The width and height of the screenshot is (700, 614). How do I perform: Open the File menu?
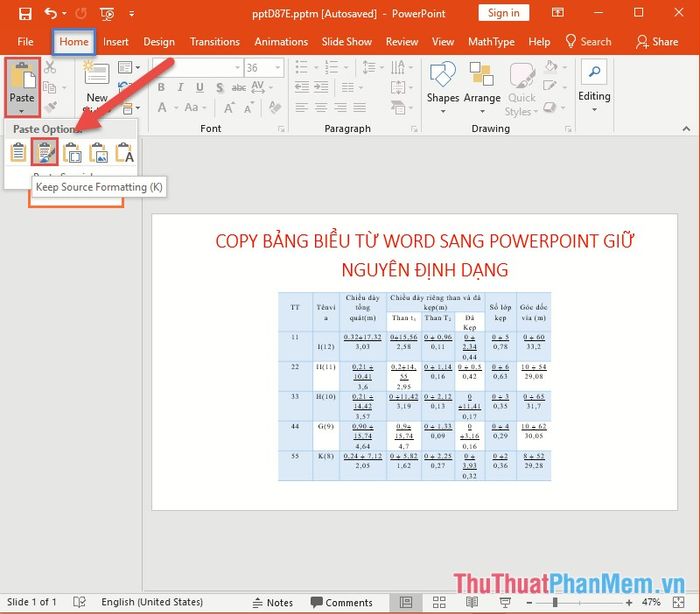click(25, 42)
